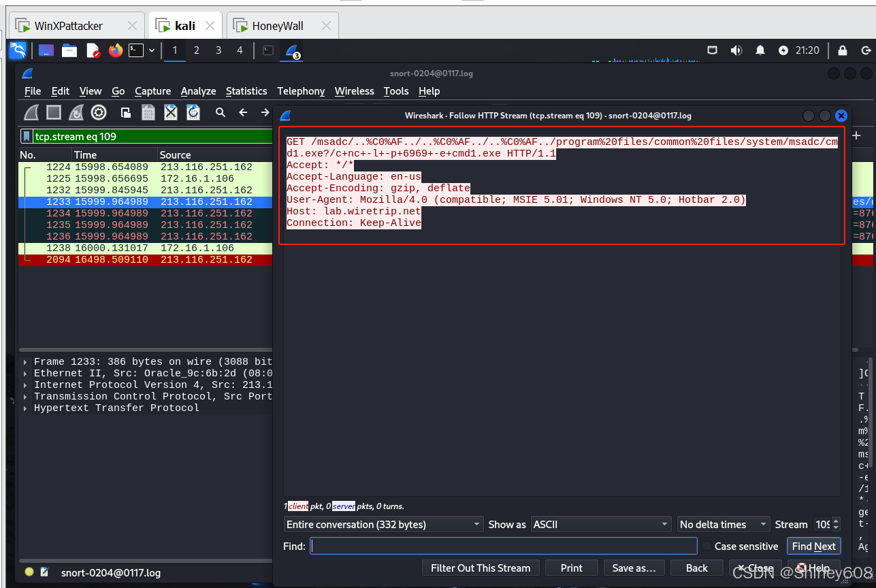Click the Print button
The height and width of the screenshot is (588, 876).
[x=572, y=568]
